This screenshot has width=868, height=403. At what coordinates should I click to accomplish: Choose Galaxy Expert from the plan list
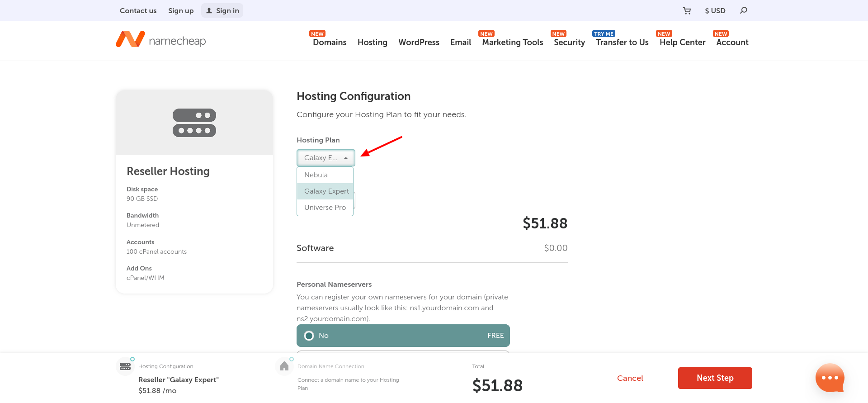[325, 191]
